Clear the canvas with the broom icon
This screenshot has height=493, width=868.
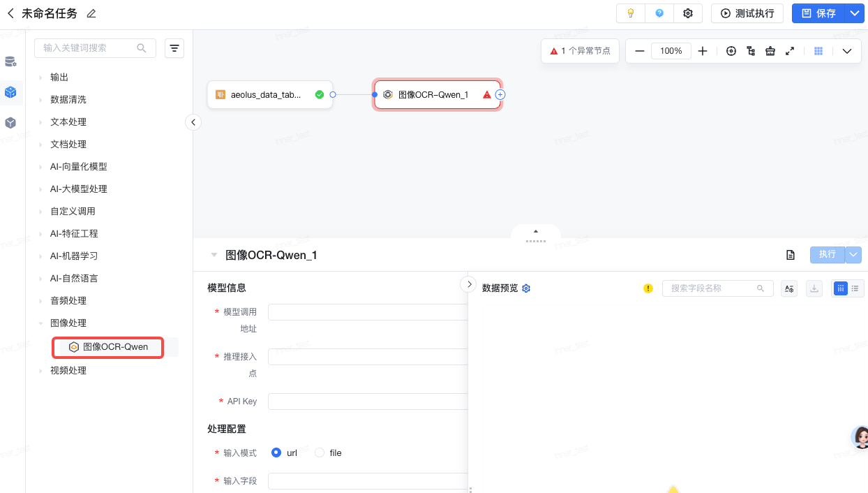pos(770,51)
